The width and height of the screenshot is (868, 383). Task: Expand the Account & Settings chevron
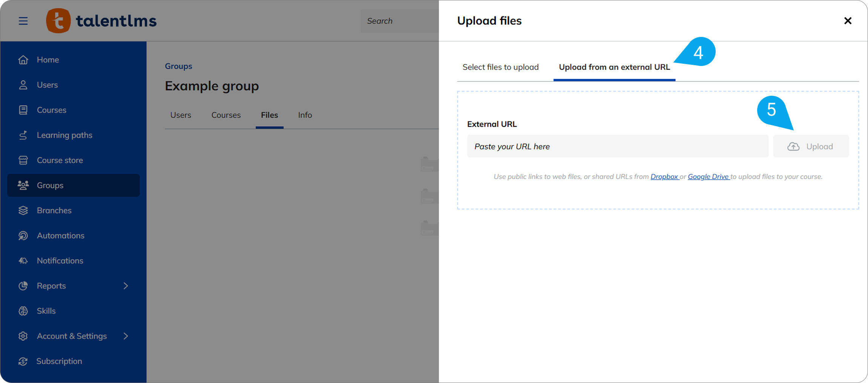pos(126,336)
